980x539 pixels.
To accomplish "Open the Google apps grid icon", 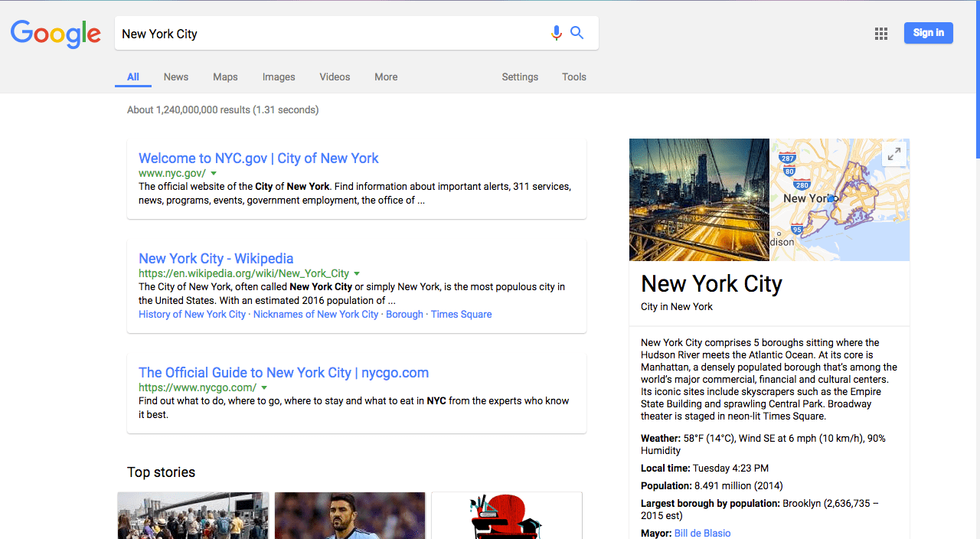I will pos(881,34).
